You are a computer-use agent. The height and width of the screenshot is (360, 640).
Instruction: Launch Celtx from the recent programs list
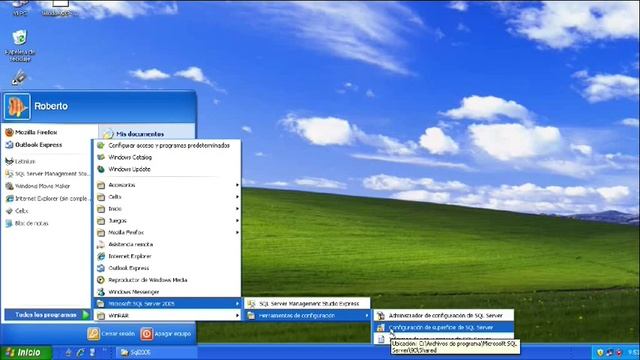17,211
